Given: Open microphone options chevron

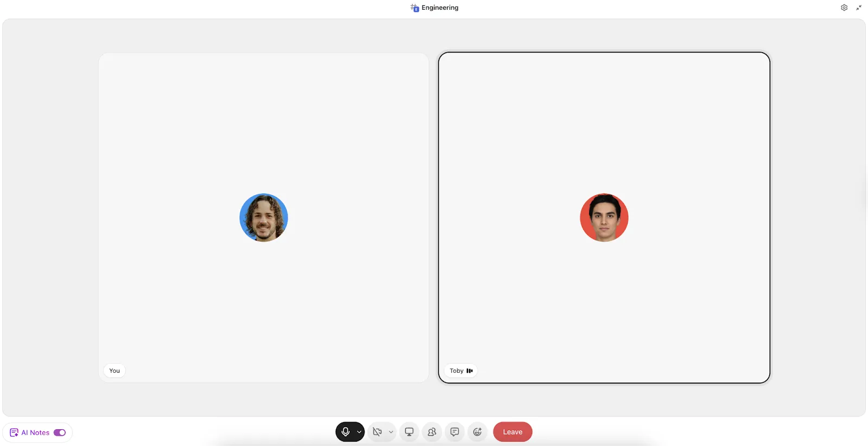Looking at the screenshot, I should [x=359, y=432].
